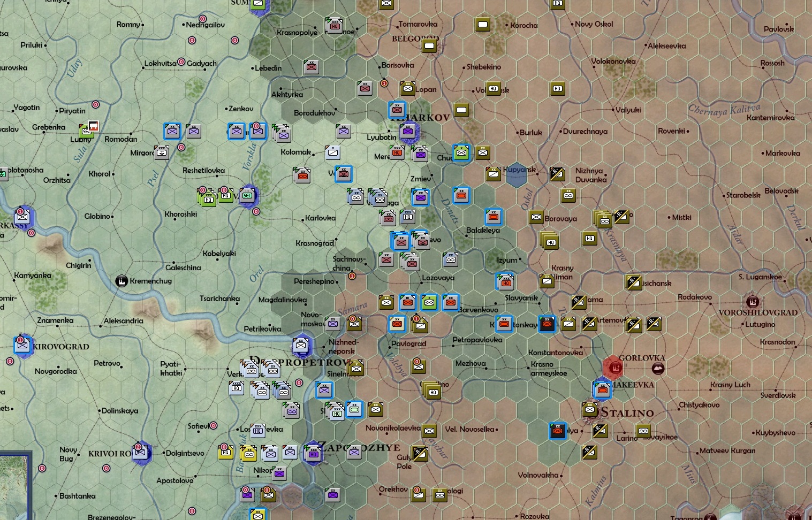Select the infantry counter left of Vel. Novoselka
This screenshot has height=520, width=812.
pos(429,431)
